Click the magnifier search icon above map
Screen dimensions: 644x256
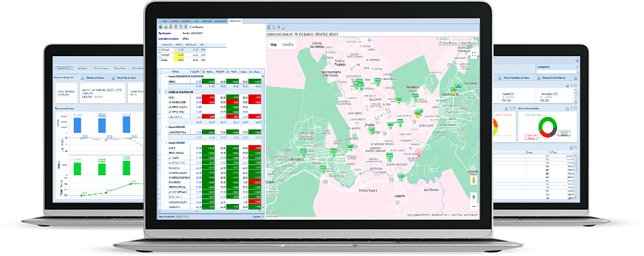click(274, 27)
